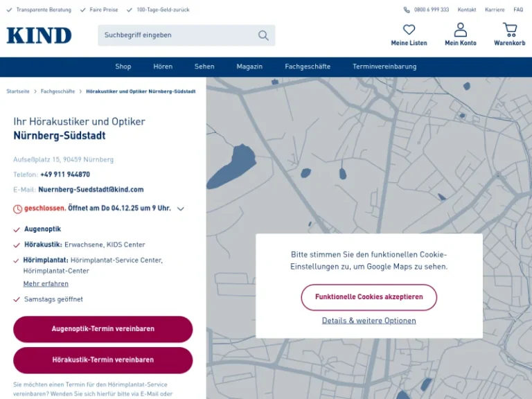Open Meine Listen heart icon
Screen dimensions: 532x399
click(x=409, y=30)
